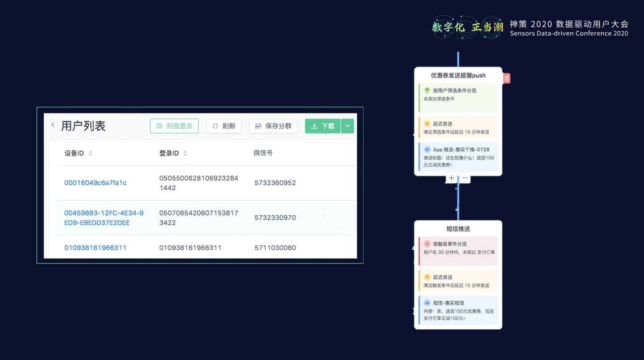Image resolution: width=644 pixels, height=360 pixels.
Task: Refresh the user list with 刷新
Action: (x=224, y=126)
